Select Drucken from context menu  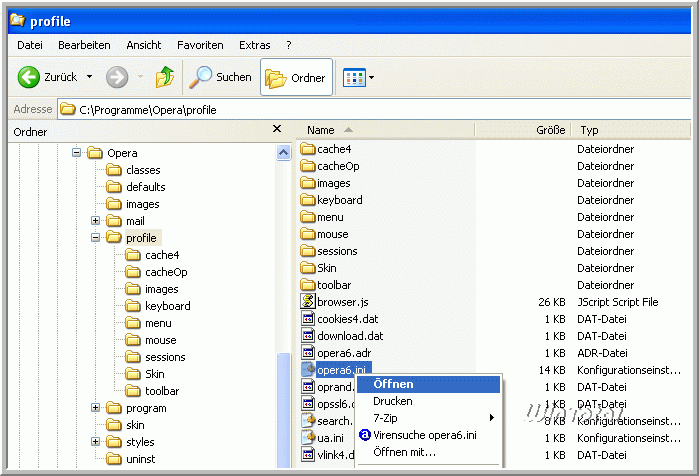[x=392, y=401]
